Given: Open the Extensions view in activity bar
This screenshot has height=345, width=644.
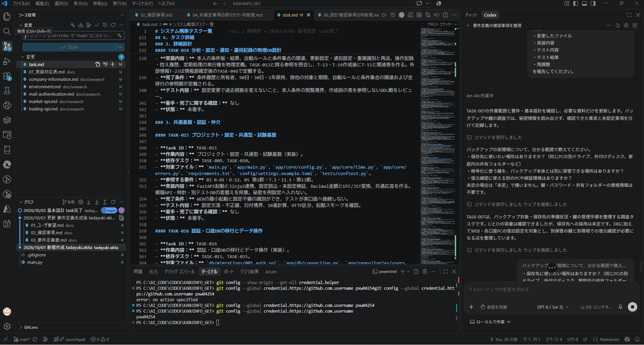Looking at the screenshot, I should point(7,76).
